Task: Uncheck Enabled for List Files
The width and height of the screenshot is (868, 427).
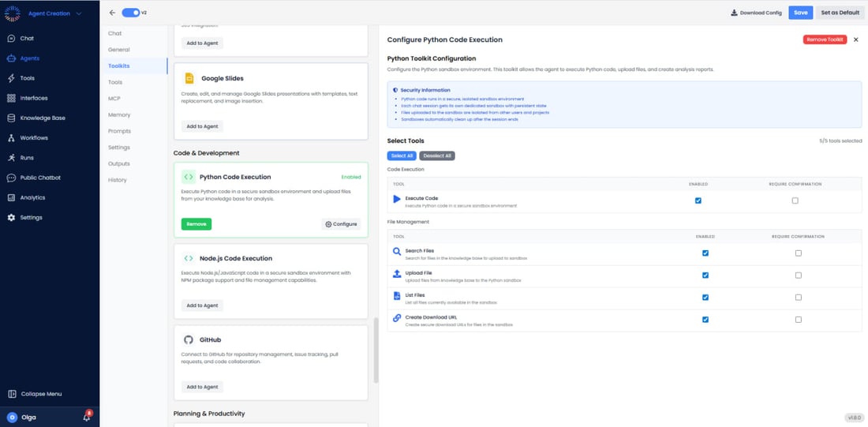Action: tap(705, 298)
